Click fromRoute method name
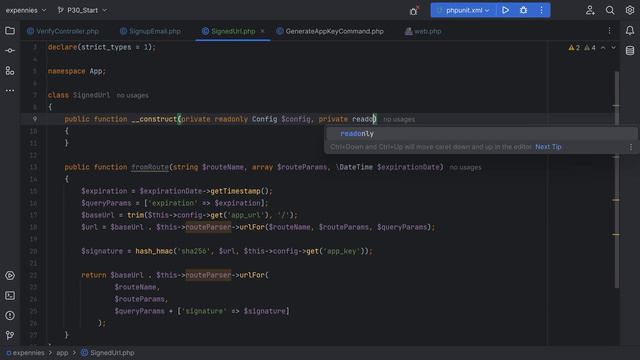640x360 pixels. tap(150, 167)
